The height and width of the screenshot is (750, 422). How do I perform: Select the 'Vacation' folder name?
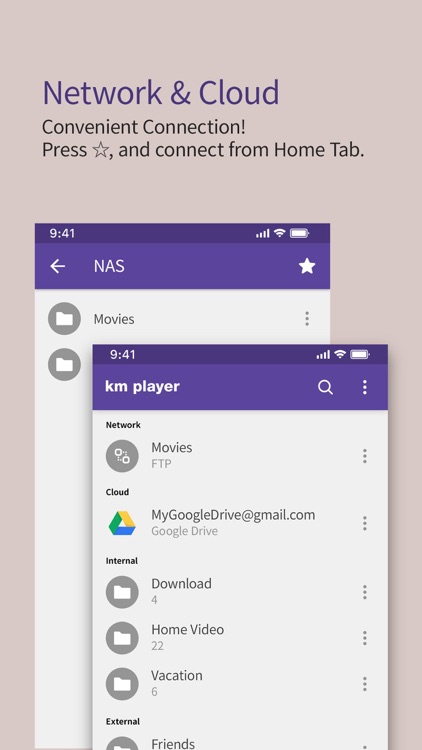click(177, 675)
